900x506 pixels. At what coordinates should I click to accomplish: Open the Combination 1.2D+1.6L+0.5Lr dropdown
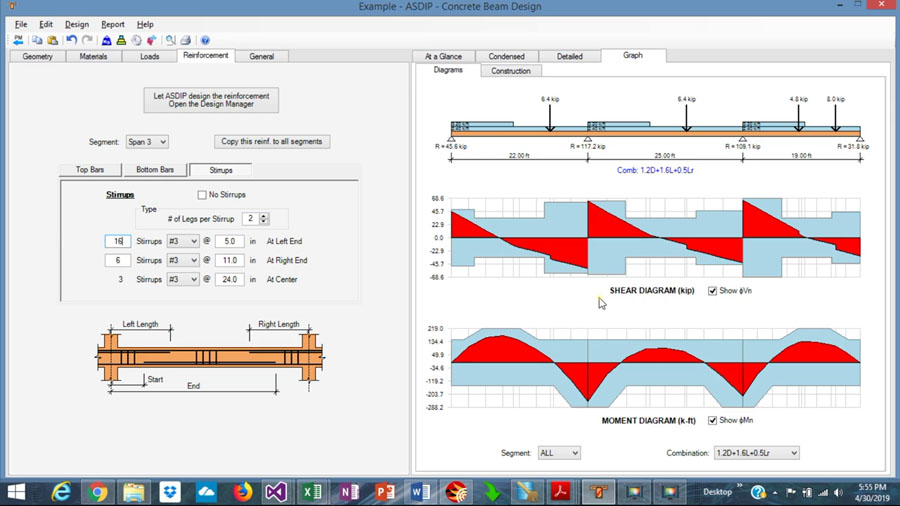[x=757, y=453]
